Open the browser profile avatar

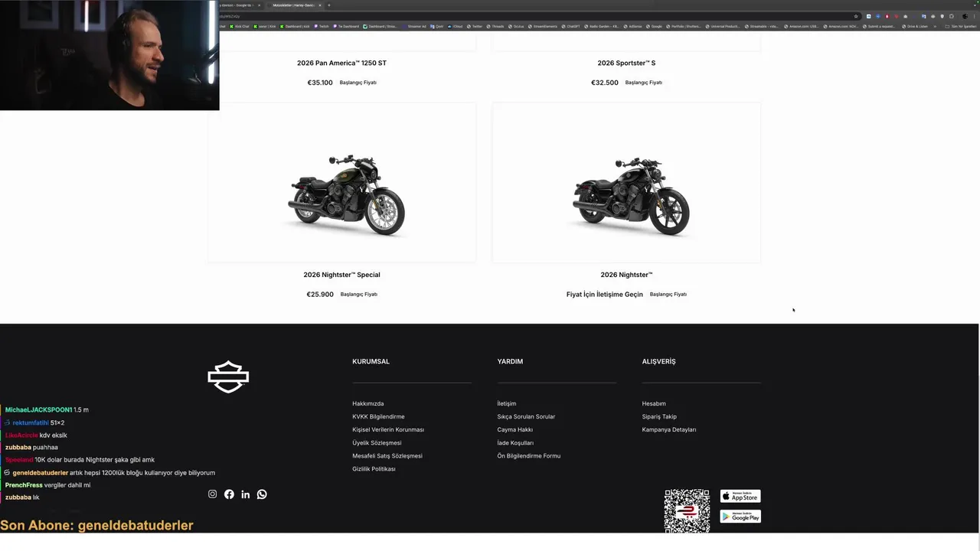(965, 16)
